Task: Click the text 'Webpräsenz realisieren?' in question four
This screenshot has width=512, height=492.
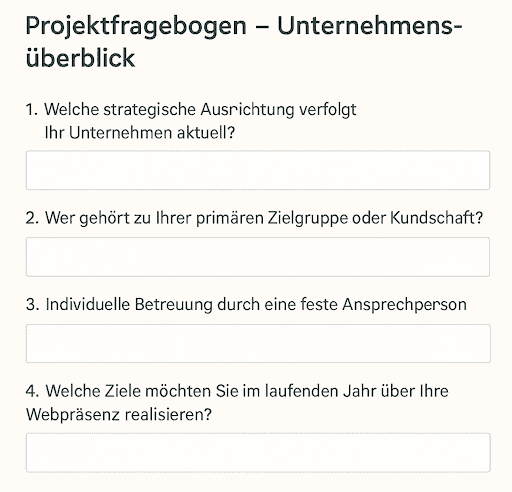Action: 119,414
